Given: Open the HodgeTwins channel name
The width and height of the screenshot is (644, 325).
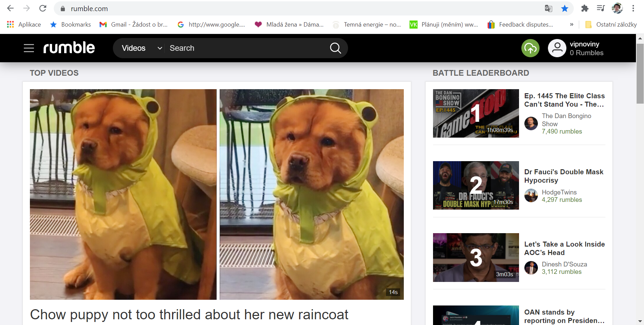Looking at the screenshot, I should tap(559, 192).
